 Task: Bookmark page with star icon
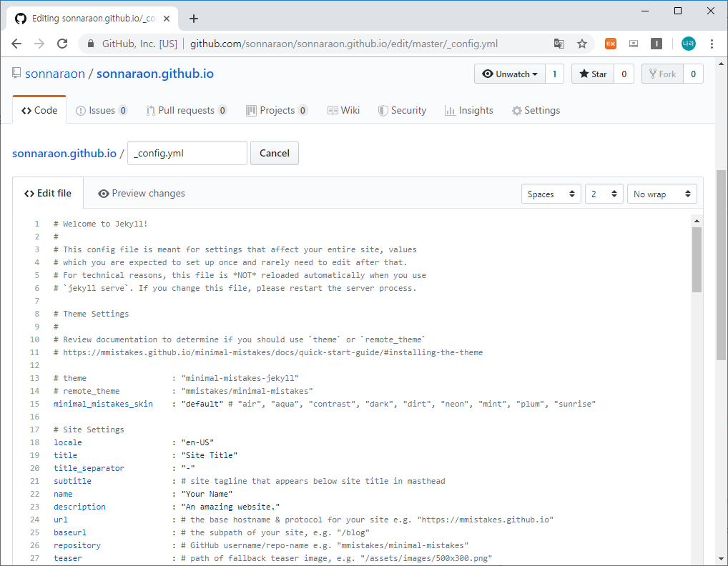click(x=581, y=44)
